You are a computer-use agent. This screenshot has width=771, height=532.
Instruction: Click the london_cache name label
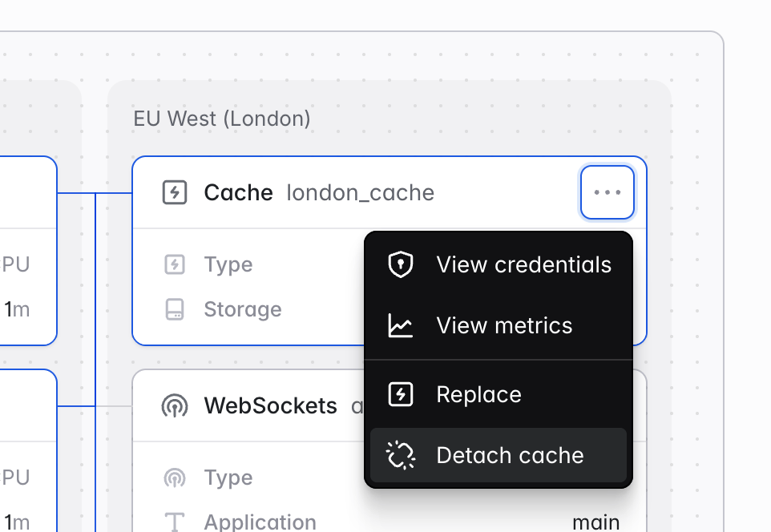361,193
